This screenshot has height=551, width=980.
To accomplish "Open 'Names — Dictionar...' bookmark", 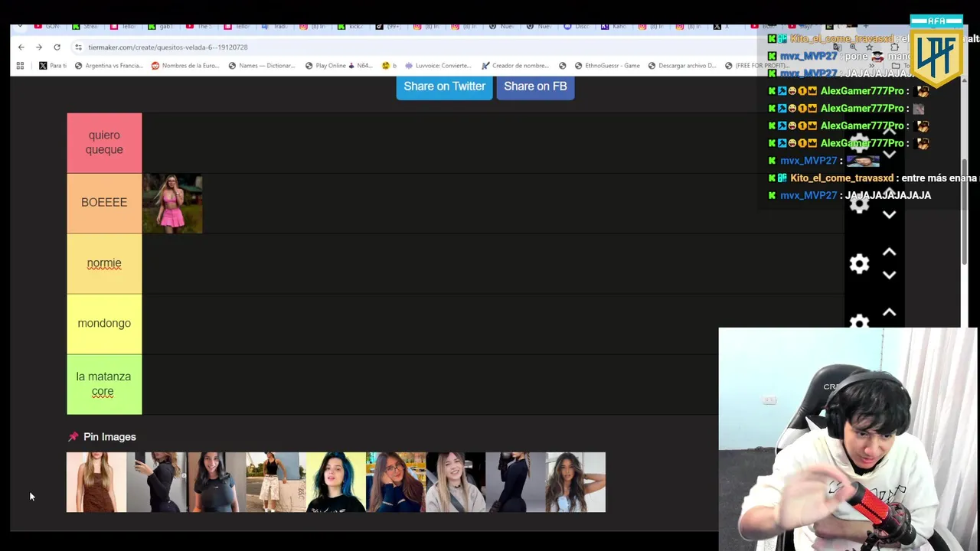I will coord(262,66).
